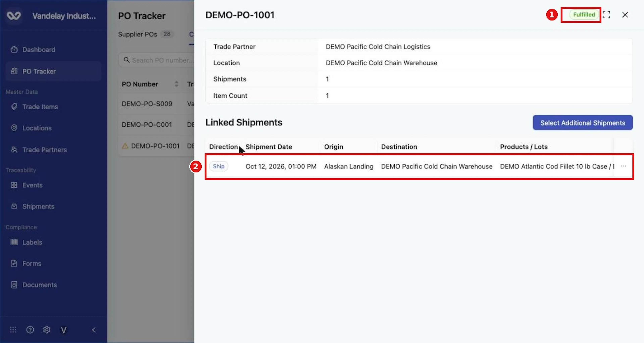Click the Direction column header
This screenshot has height=343, width=644.
click(x=224, y=147)
